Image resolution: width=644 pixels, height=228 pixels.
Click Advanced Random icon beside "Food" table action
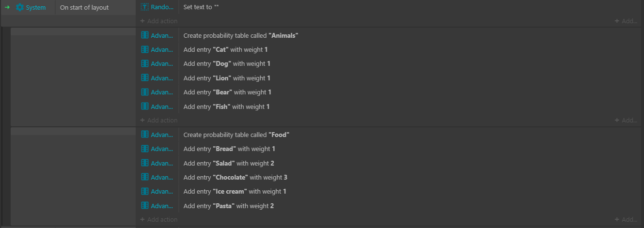[x=144, y=135]
